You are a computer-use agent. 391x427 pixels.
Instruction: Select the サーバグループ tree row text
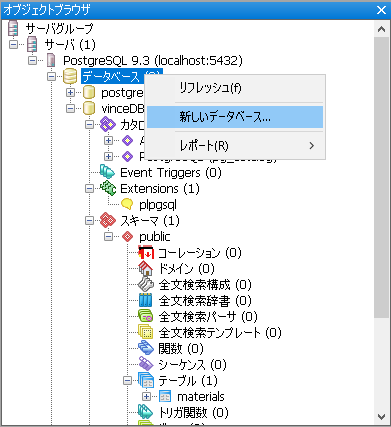coord(59,28)
